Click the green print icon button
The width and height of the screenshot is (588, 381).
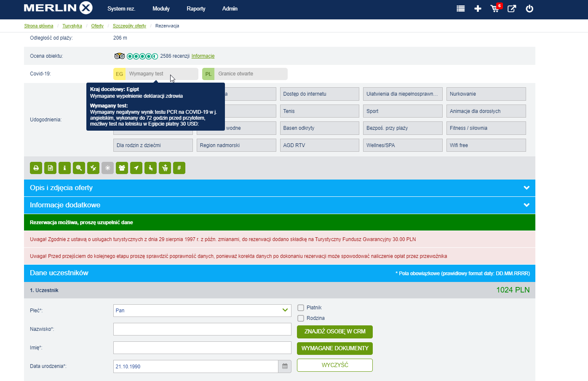[x=36, y=168]
